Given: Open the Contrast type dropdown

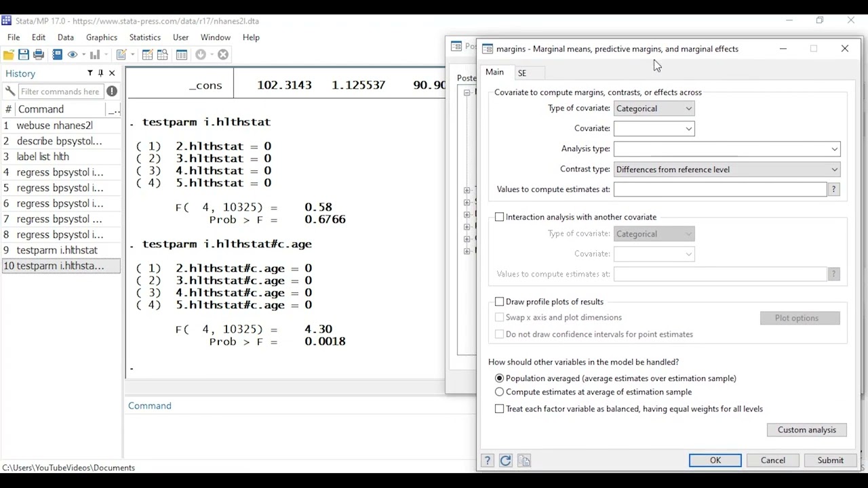Looking at the screenshot, I should [727, 169].
